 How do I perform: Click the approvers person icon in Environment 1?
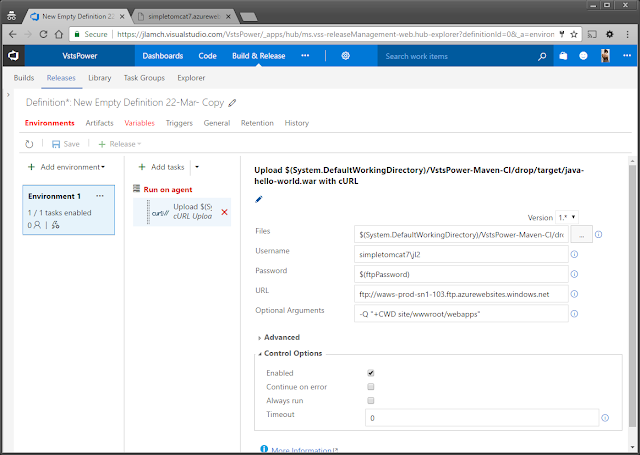pos(35,225)
